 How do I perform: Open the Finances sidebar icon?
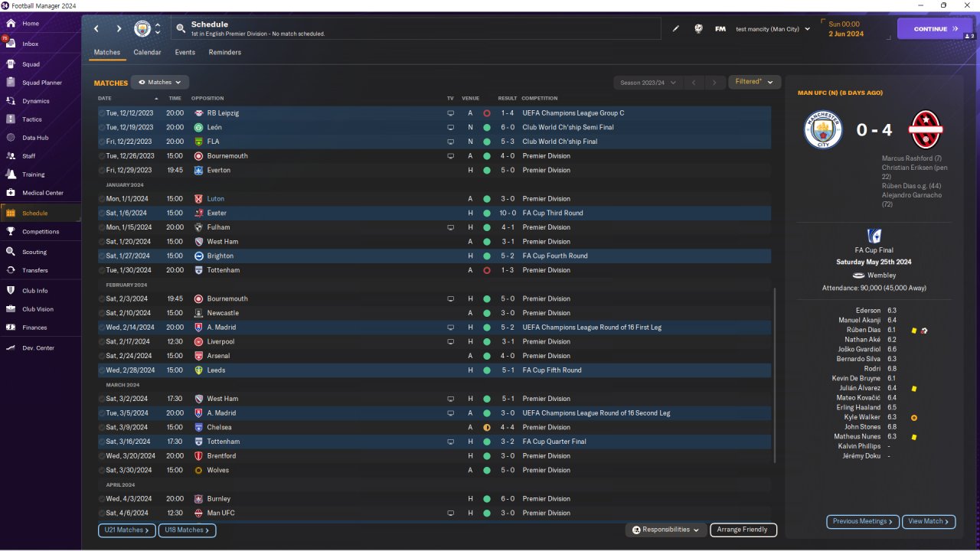[11, 328]
